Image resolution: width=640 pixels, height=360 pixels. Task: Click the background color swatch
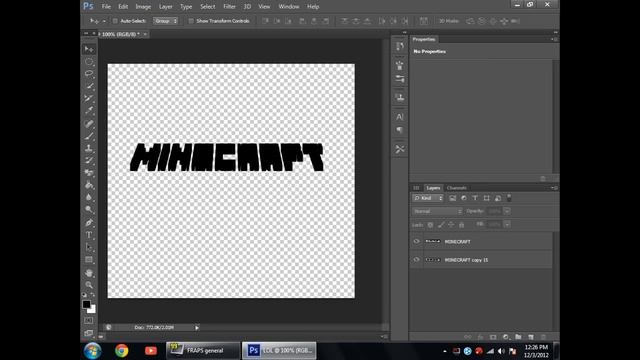point(92,310)
